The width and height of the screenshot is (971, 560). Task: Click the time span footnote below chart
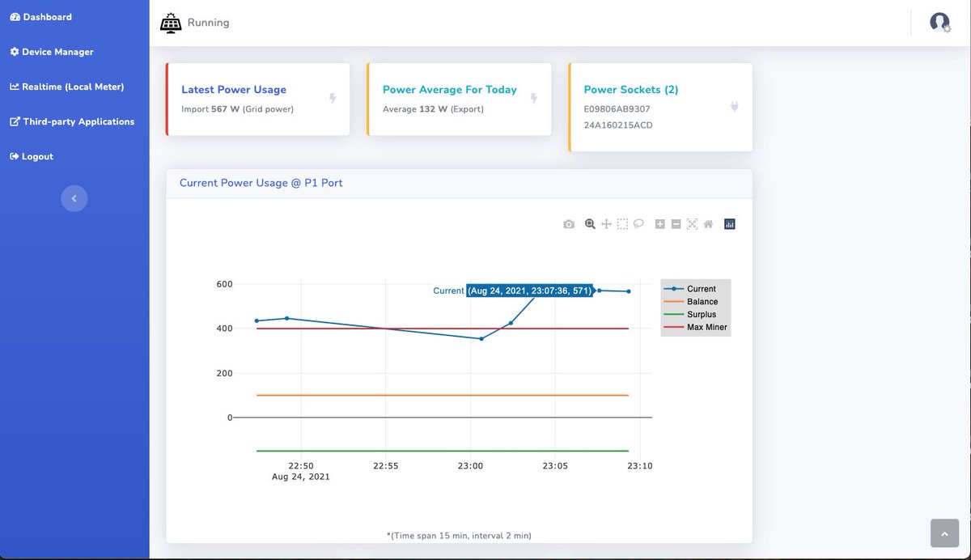459,536
